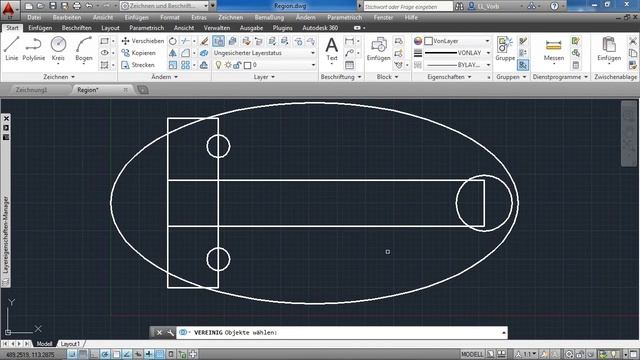The height and width of the screenshot is (360, 640).
Task: Toggle grid display in status bar
Action: point(83,354)
